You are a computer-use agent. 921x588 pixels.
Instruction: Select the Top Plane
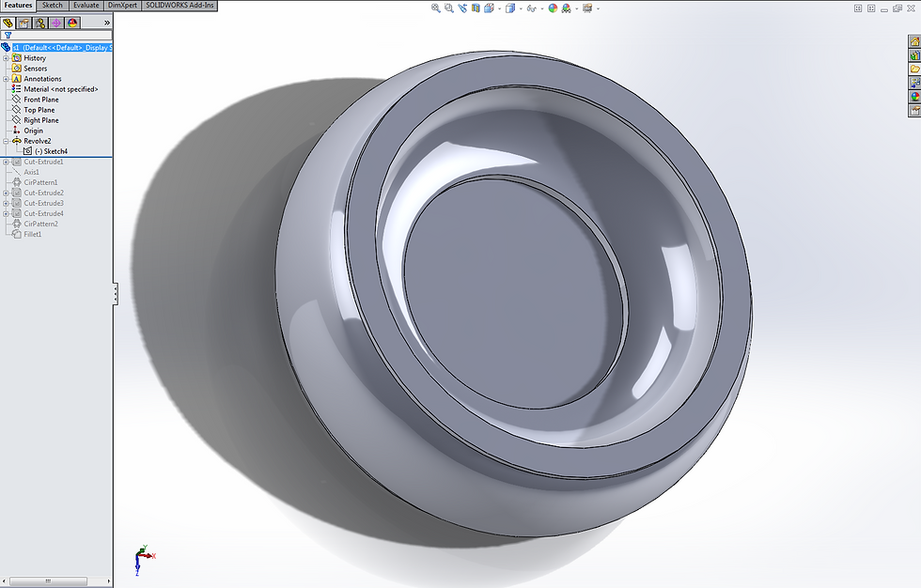point(39,110)
